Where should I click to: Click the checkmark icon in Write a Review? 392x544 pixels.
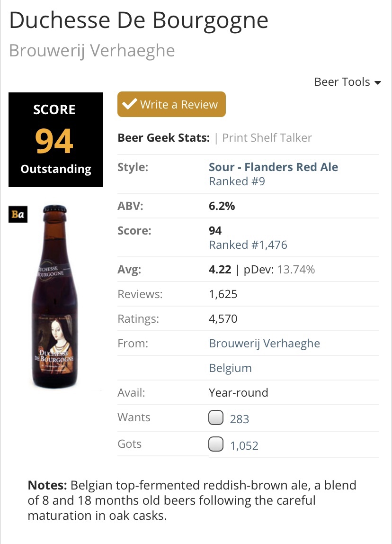(129, 104)
